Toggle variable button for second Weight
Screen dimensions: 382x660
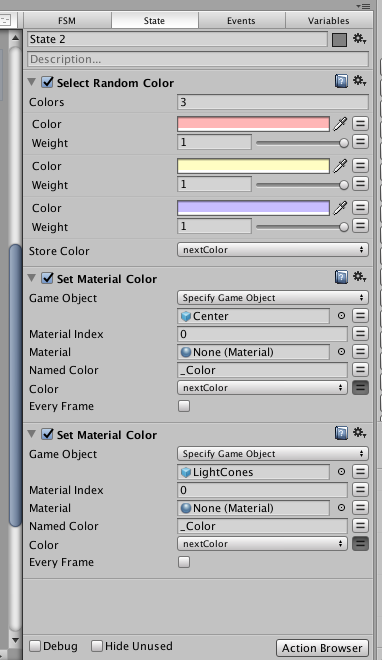[360, 184]
